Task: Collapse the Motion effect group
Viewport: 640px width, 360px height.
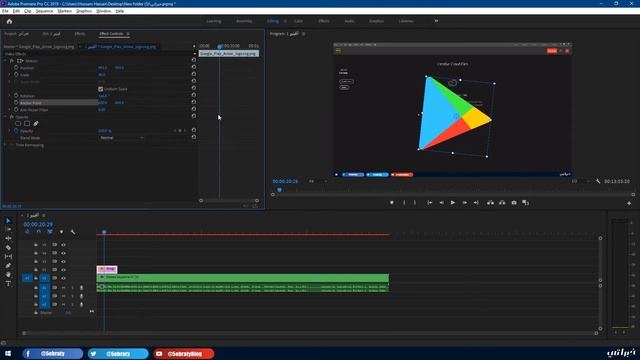Action: pos(5,60)
